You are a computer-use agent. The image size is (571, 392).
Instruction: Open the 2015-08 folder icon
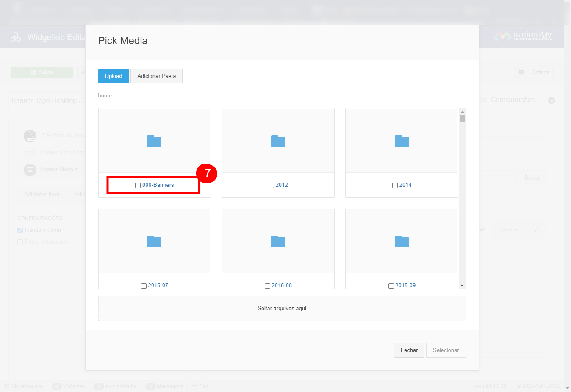click(278, 242)
